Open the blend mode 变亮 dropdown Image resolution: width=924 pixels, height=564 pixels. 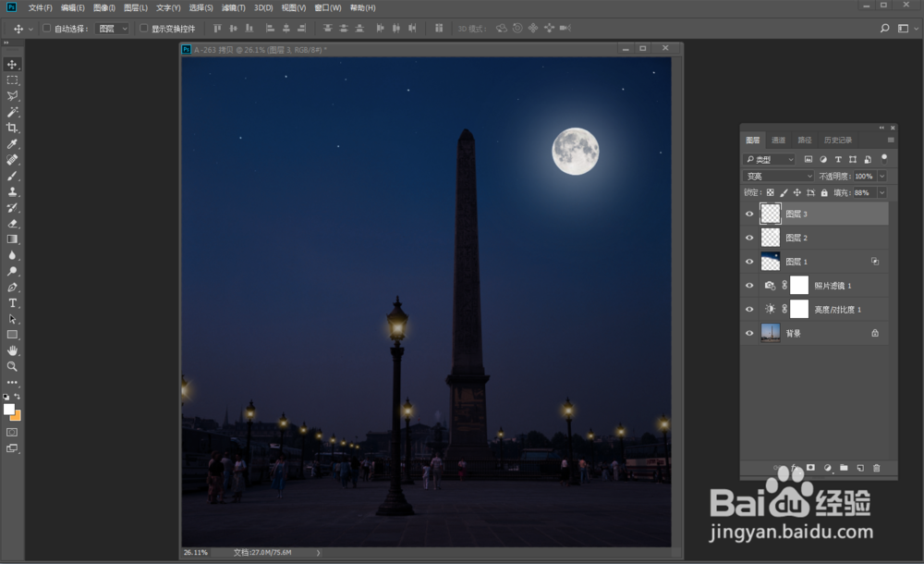tap(778, 177)
